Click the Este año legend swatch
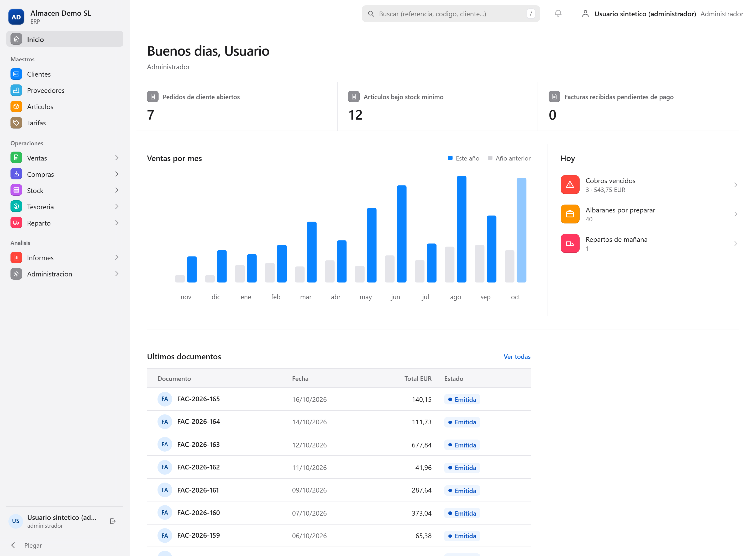 tap(450, 158)
